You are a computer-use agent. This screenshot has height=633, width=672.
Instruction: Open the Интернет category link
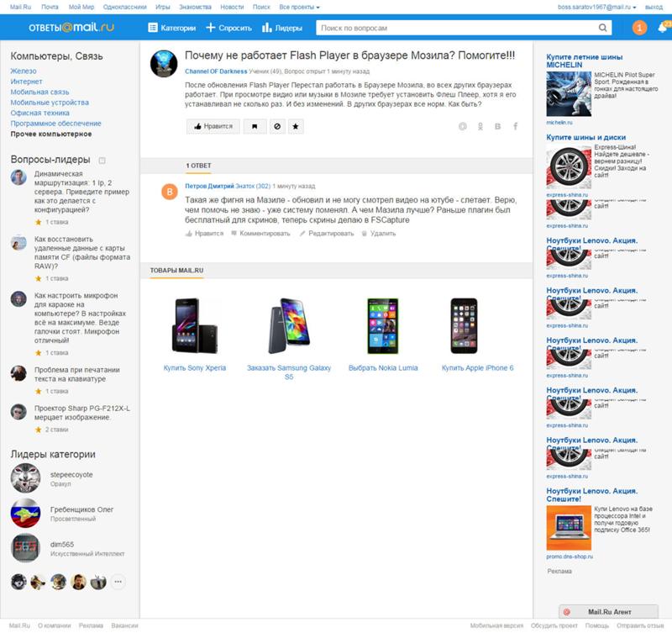click(27, 82)
